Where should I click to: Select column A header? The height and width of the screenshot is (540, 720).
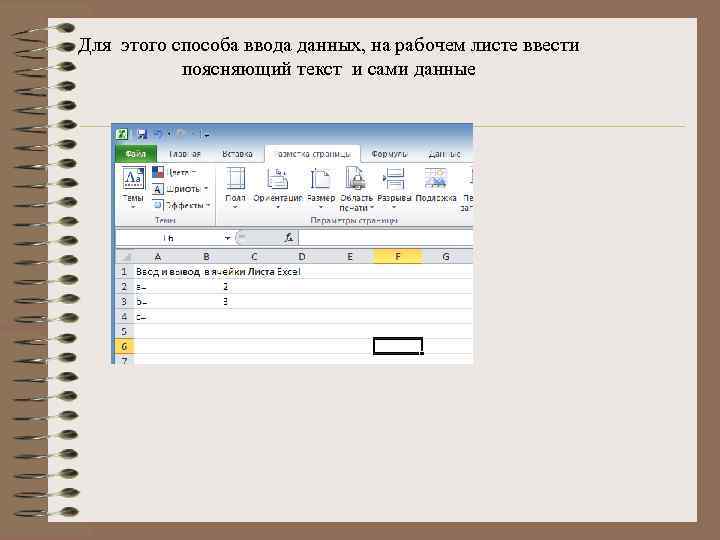point(158,257)
